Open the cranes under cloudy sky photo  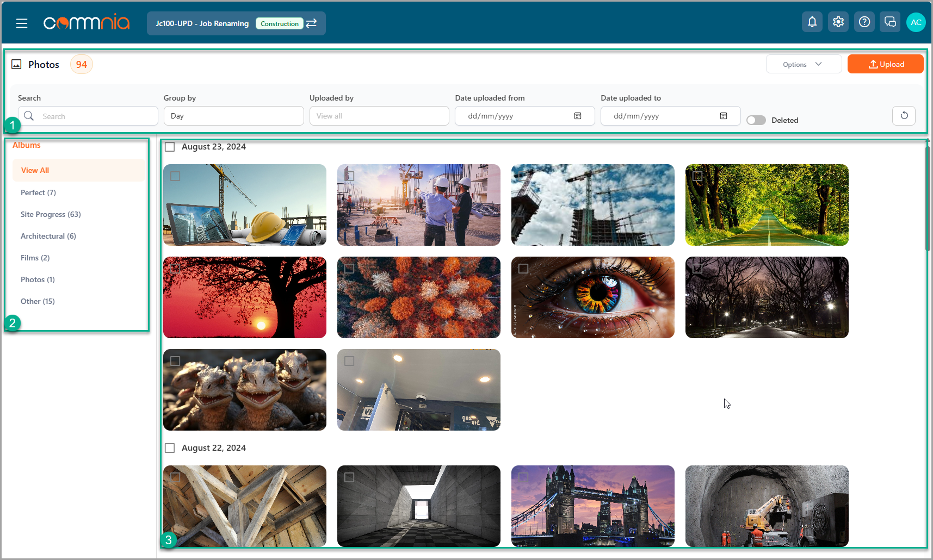click(593, 205)
